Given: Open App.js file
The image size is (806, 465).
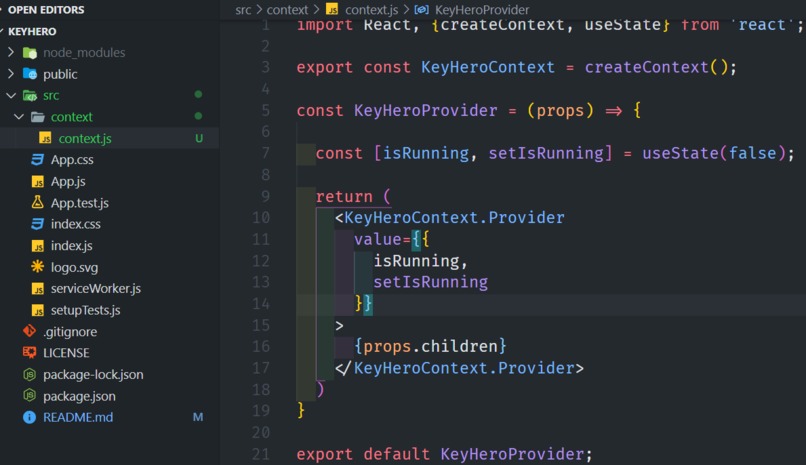Looking at the screenshot, I should (x=68, y=181).
